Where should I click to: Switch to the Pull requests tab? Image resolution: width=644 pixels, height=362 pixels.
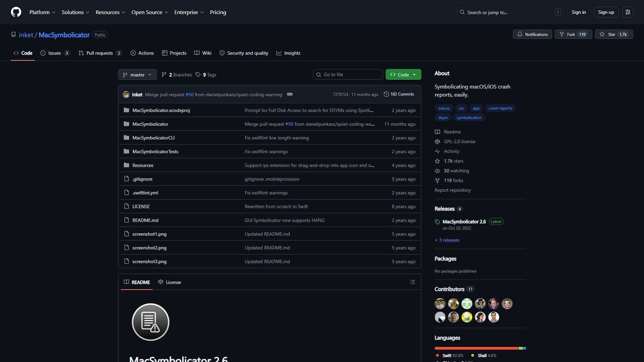(100, 53)
